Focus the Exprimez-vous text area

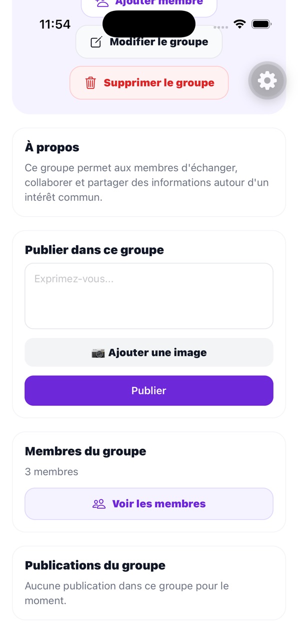point(149,296)
